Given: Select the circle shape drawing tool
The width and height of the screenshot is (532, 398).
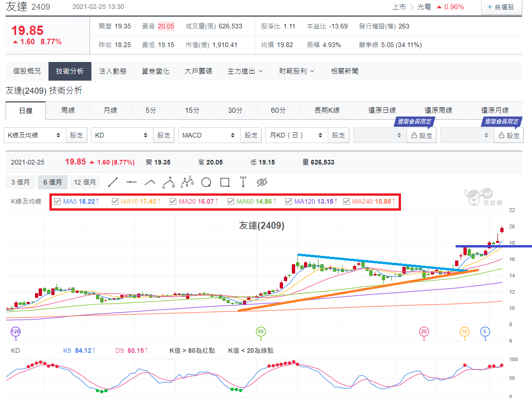Looking at the screenshot, I should pos(206,182).
